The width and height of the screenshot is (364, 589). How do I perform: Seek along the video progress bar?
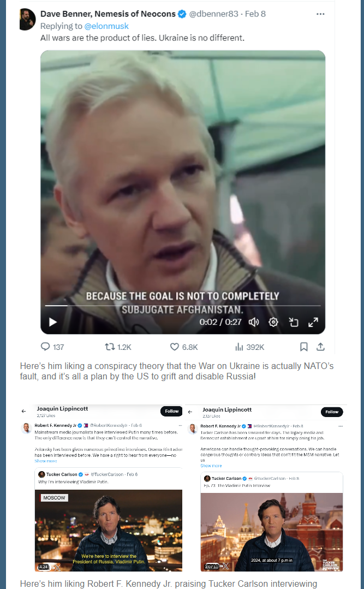183,306
